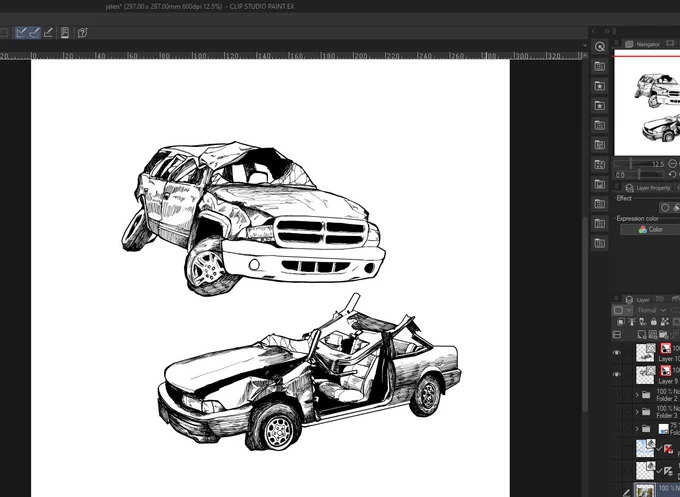
Task: Select the border effect circle icon under Effect
Action: [x=665, y=207]
